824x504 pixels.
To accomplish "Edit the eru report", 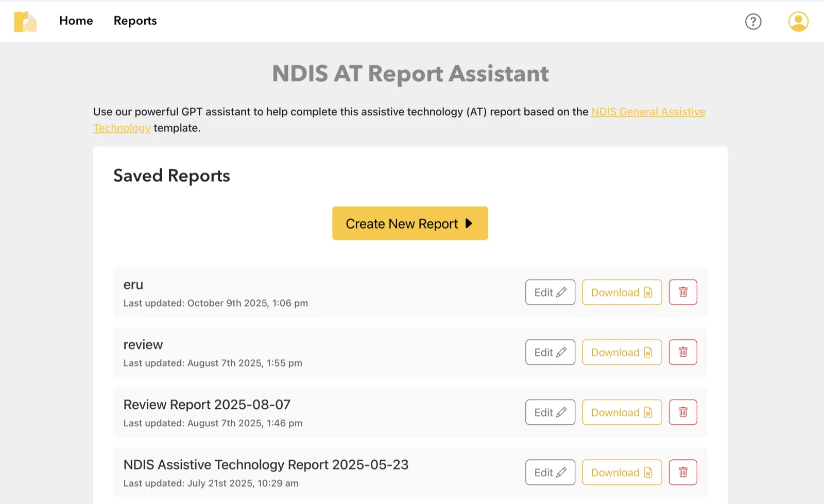I will [x=550, y=292].
